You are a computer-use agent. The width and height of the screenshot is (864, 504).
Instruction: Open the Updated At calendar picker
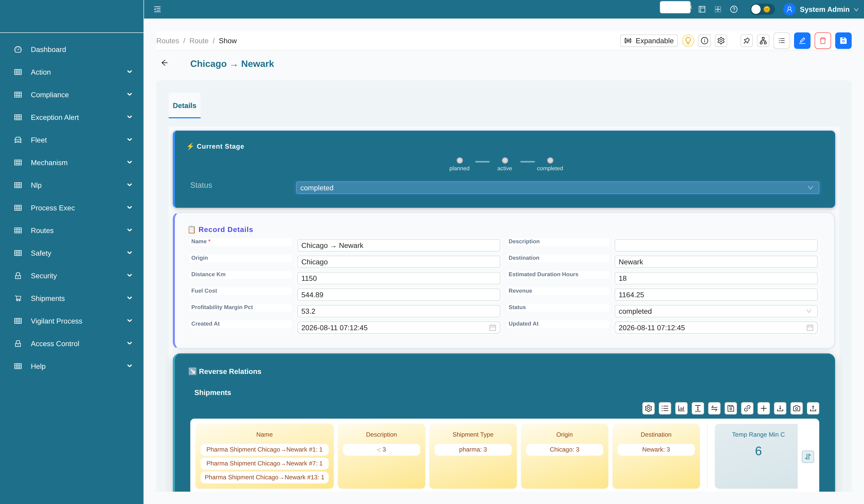click(x=810, y=328)
